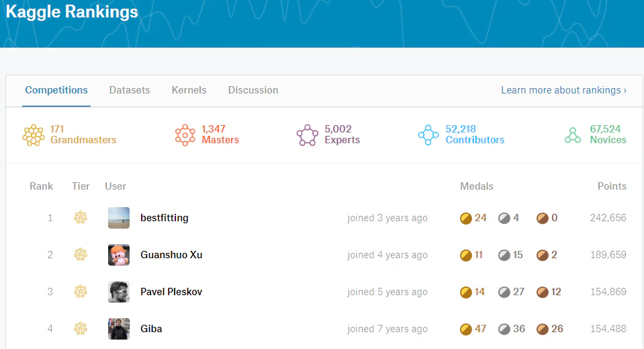Click the Tier column header
This screenshot has width=644, height=349.
[x=81, y=186]
